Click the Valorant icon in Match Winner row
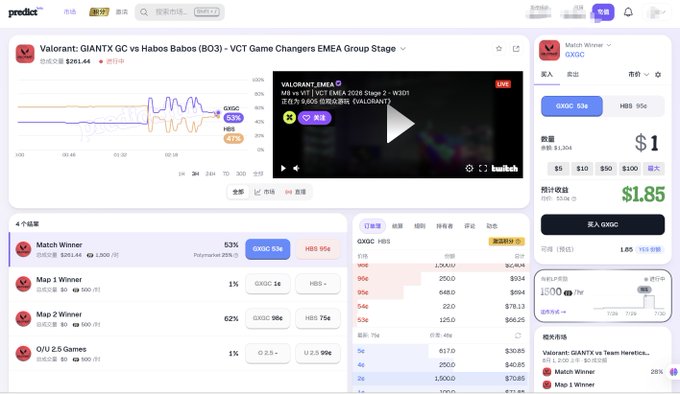The width and height of the screenshot is (680, 394). (x=23, y=249)
